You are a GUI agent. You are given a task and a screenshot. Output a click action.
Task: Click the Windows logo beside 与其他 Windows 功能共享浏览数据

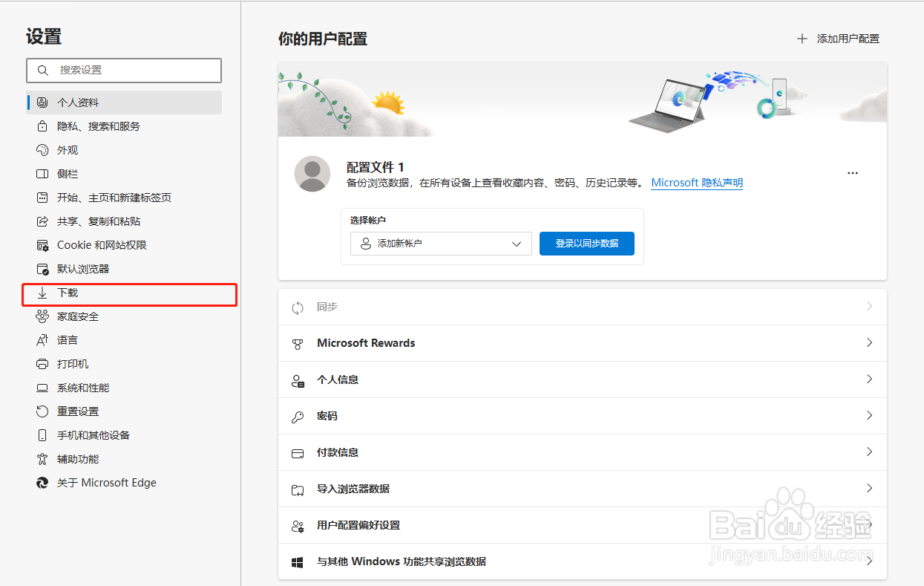click(x=298, y=562)
